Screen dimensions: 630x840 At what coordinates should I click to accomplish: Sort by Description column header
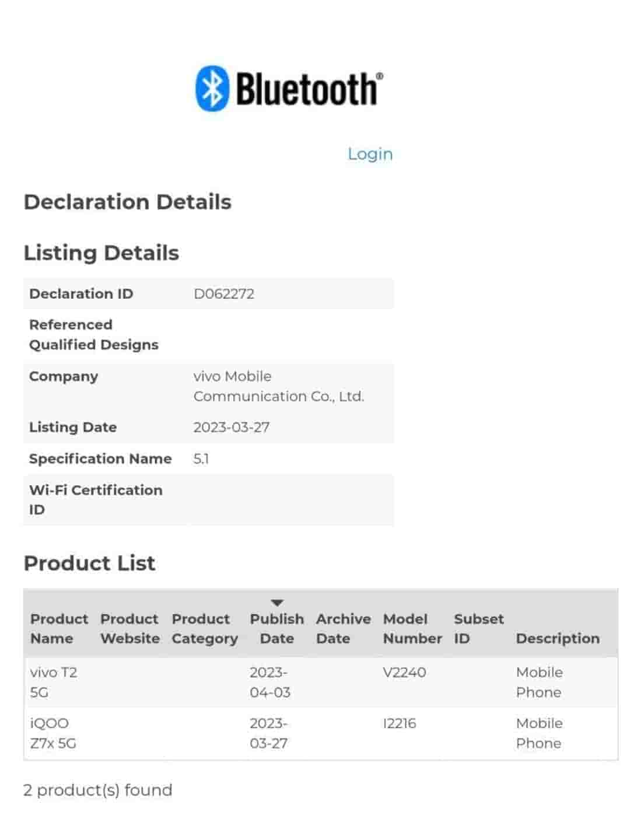tap(557, 638)
